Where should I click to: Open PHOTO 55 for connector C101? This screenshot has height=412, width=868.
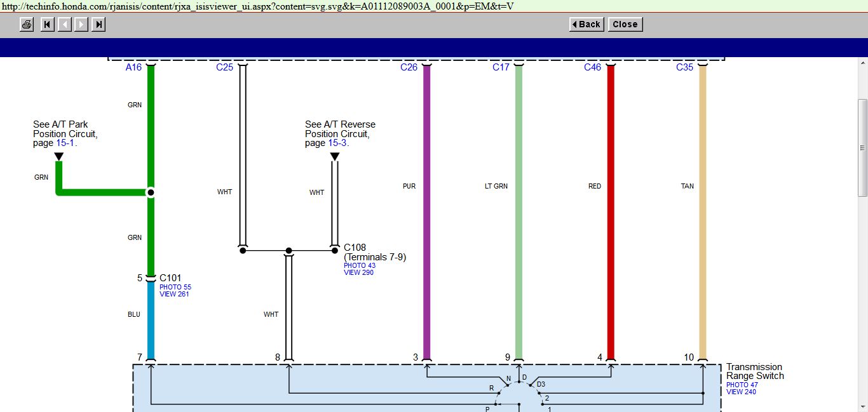pyautogui.click(x=175, y=287)
